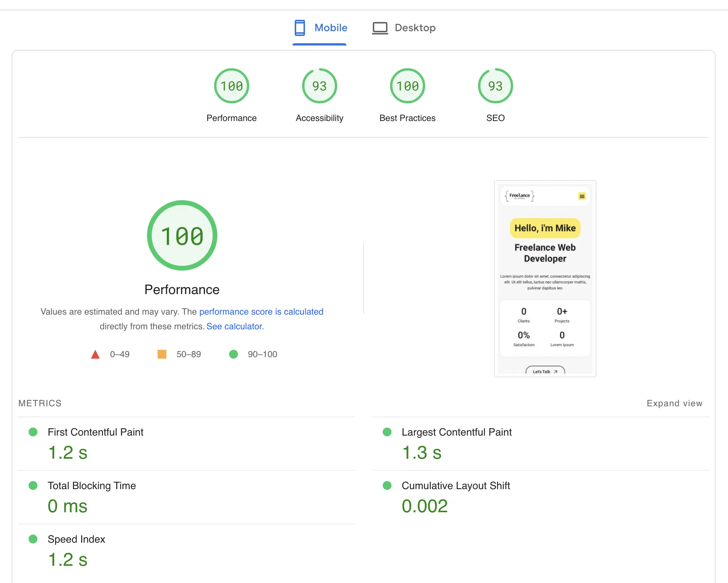Expand the Largest Contentful Paint metric
Screen dimensions: 728x583
click(x=456, y=432)
